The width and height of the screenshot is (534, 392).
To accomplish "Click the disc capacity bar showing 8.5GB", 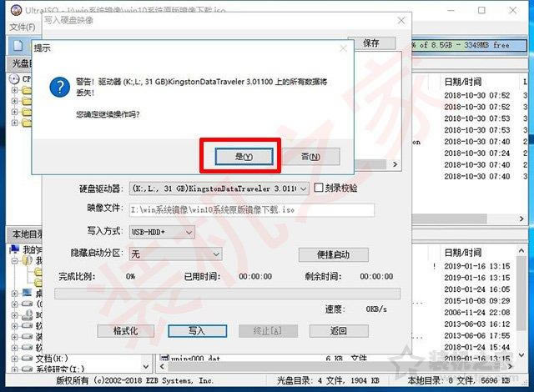I will point(469,45).
